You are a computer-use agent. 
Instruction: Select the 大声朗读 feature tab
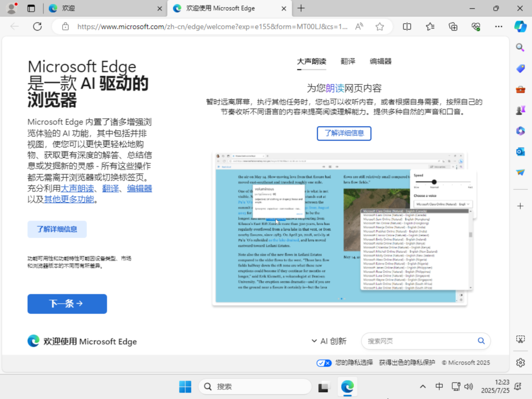tap(311, 62)
